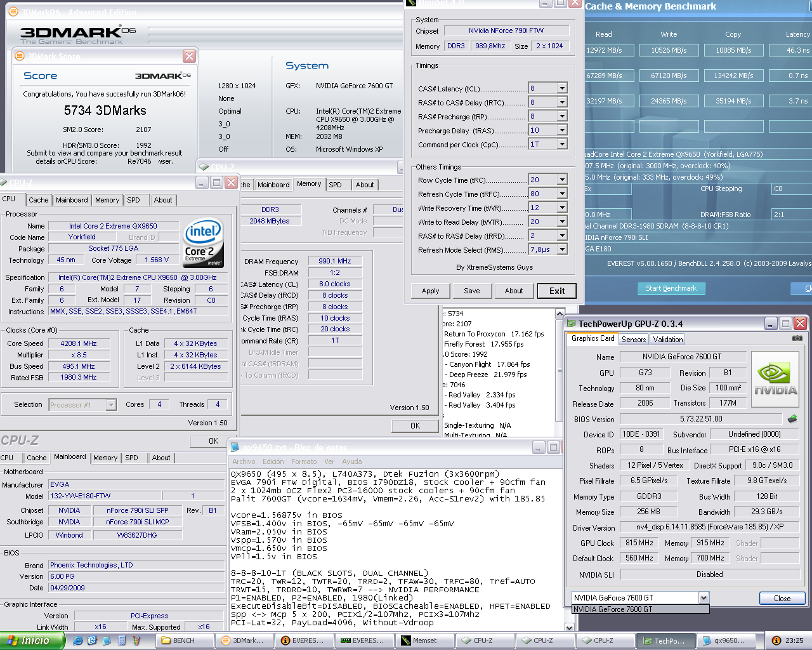The width and height of the screenshot is (812, 650).
Task: Click OK in CPU-Z processor window
Action: click(213, 441)
